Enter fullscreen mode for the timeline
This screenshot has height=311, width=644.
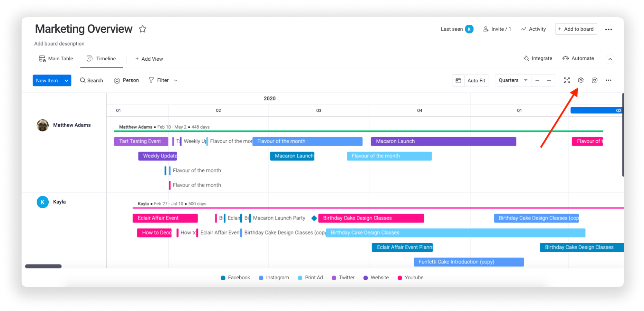pos(567,80)
